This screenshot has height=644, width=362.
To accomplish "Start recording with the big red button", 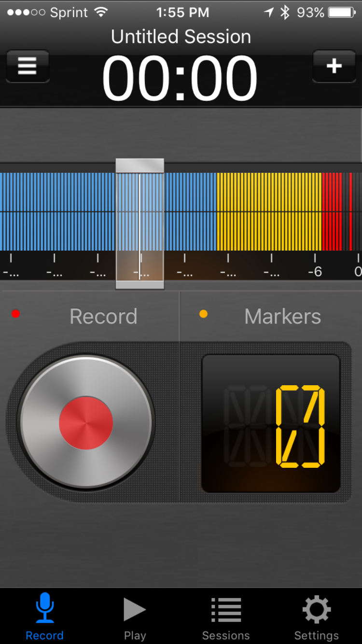I will click(86, 423).
